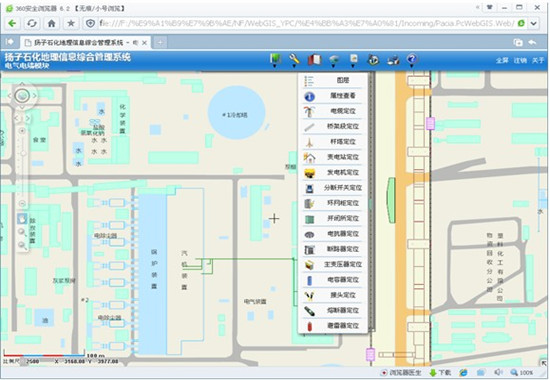Viewport: 550px width, 380px height.
Task: Click the printer icon in the toolbar
Action: point(393,60)
